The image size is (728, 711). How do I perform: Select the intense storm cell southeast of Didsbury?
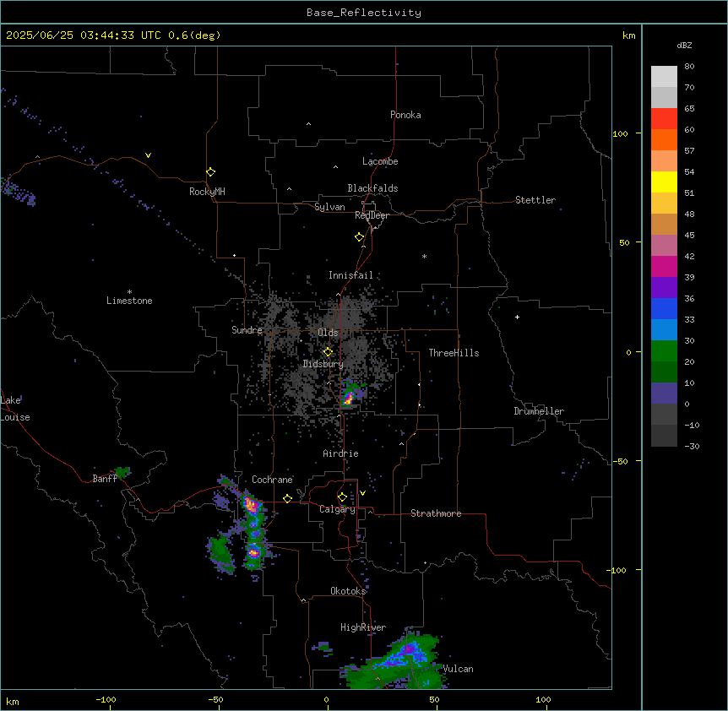pos(348,397)
